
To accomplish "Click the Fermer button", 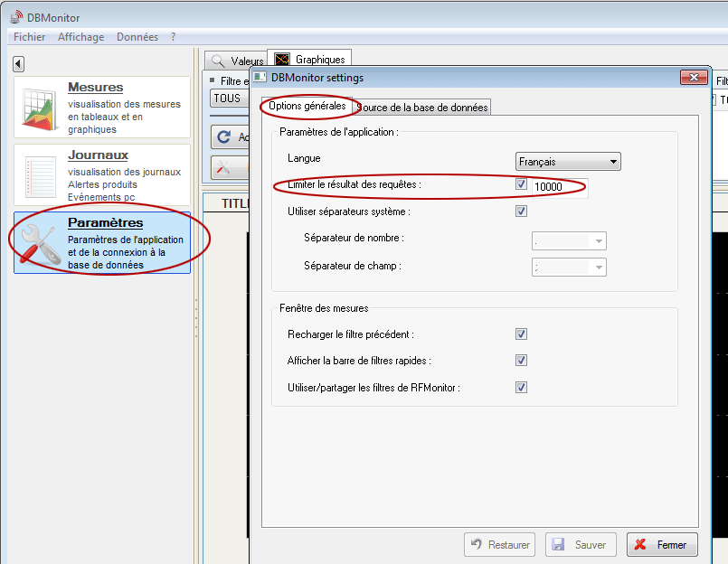I will (x=662, y=544).
